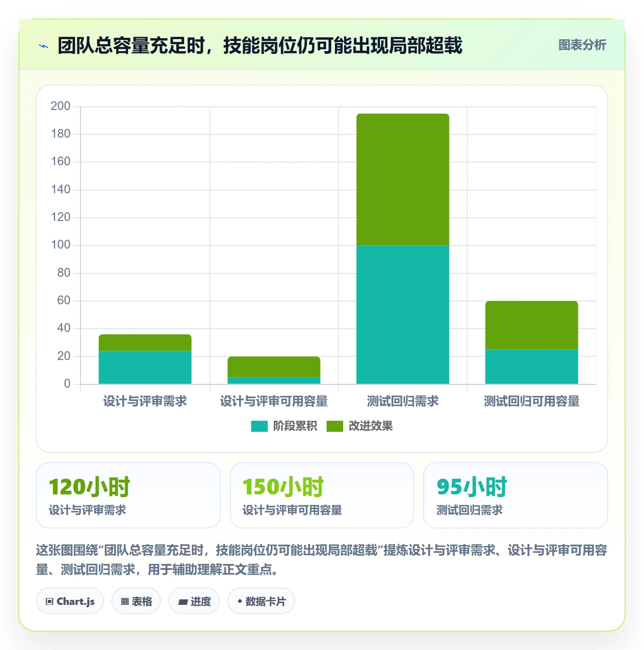Click the 测试回归需求 x-axis label
The image size is (644, 650).
click(403, 401)
